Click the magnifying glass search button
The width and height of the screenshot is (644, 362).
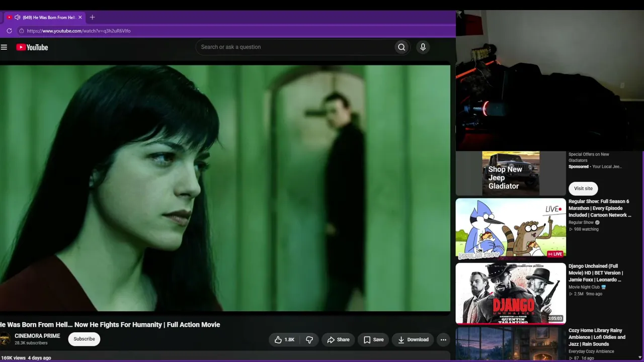coord(401,47)
